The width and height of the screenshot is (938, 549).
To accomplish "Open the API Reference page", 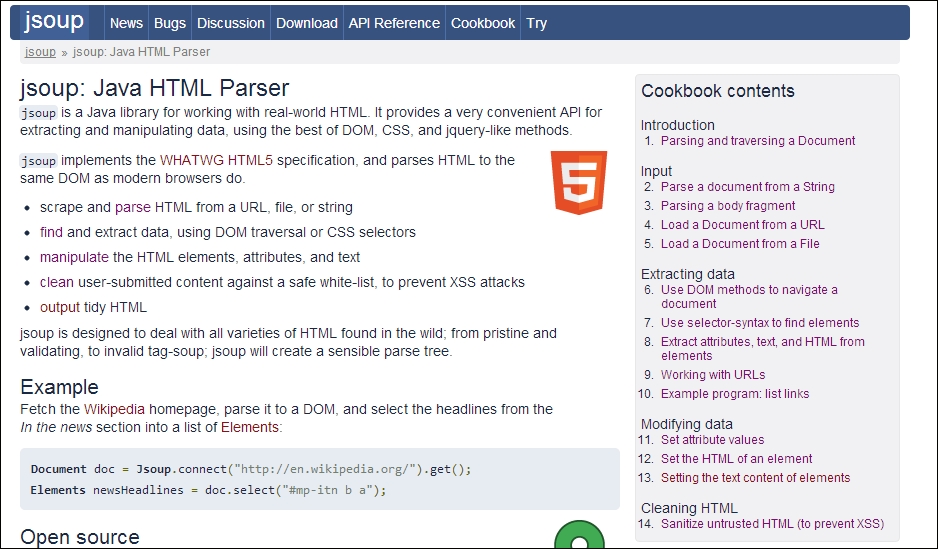I will click(x=394, y=23).
